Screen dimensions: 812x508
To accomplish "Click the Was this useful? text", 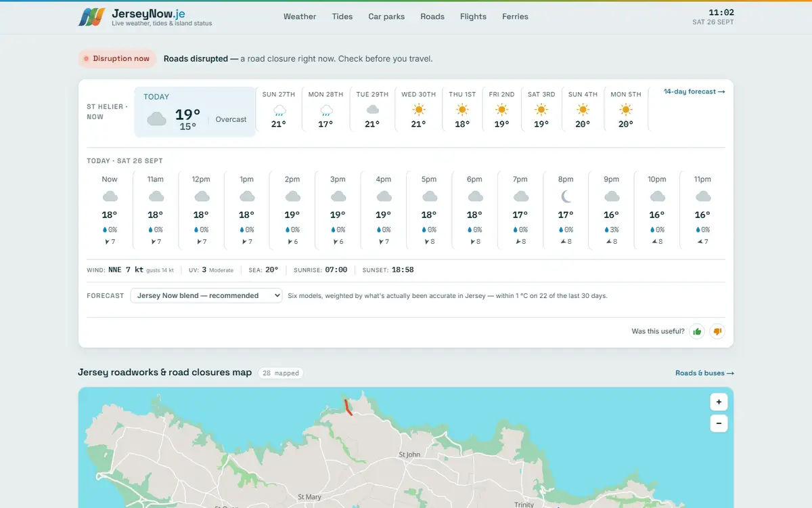I will coord(658,331).
